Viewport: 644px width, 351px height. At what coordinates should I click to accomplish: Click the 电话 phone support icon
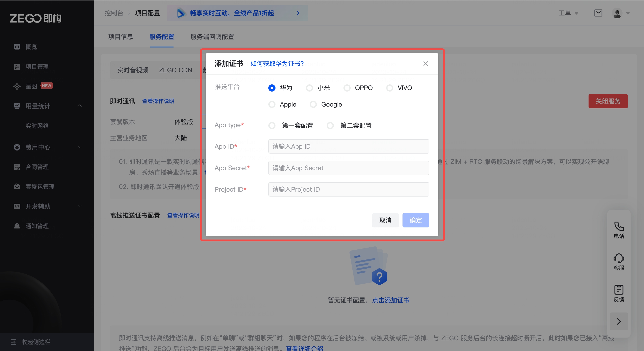(619, 226)
